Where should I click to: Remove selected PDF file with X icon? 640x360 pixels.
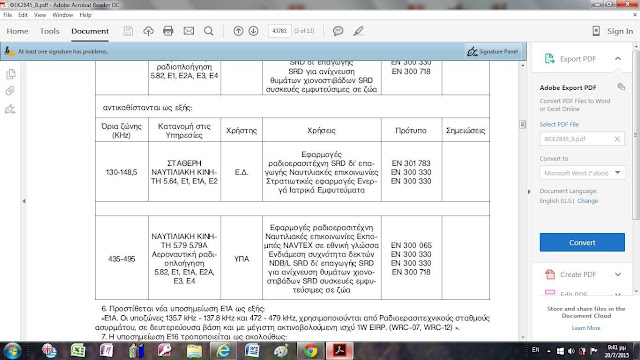point(617,139)
